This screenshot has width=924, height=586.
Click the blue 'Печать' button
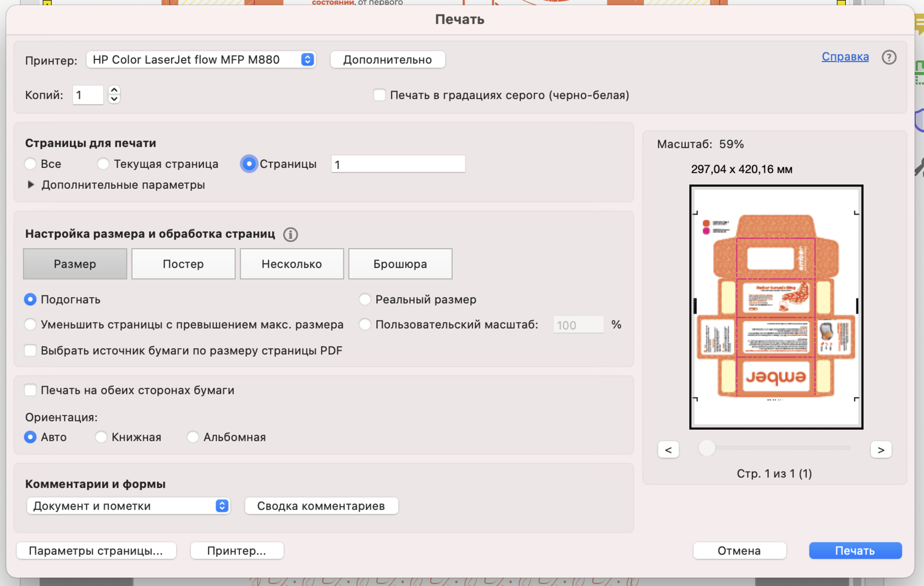855,551
